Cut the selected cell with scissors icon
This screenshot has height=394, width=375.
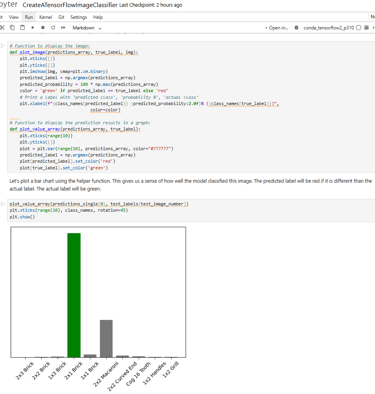tap(2, 28)
